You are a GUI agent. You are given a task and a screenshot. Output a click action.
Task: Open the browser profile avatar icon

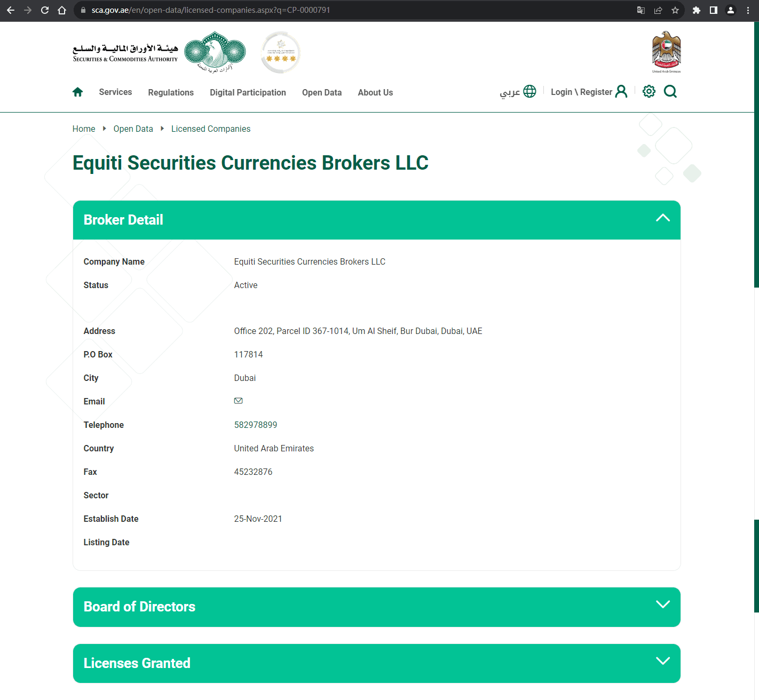coord(731,10)
